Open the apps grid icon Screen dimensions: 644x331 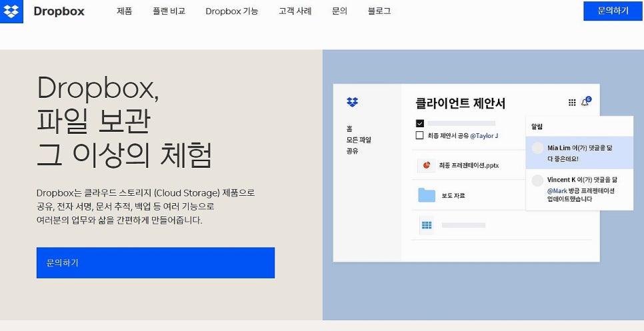click(572, 103)
